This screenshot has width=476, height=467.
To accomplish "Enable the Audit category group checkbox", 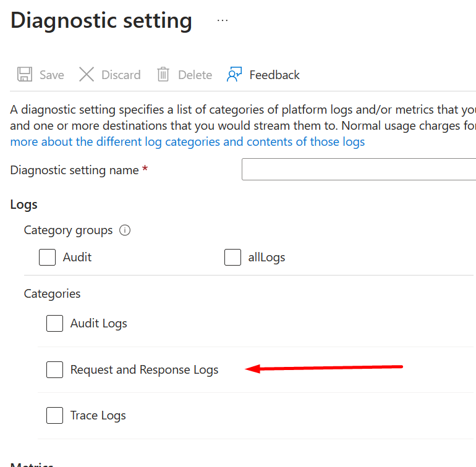I will [x=48, y=257].
